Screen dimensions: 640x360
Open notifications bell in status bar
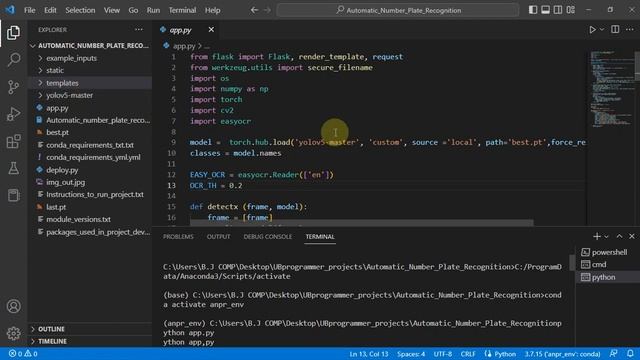(x=630, y=353)
